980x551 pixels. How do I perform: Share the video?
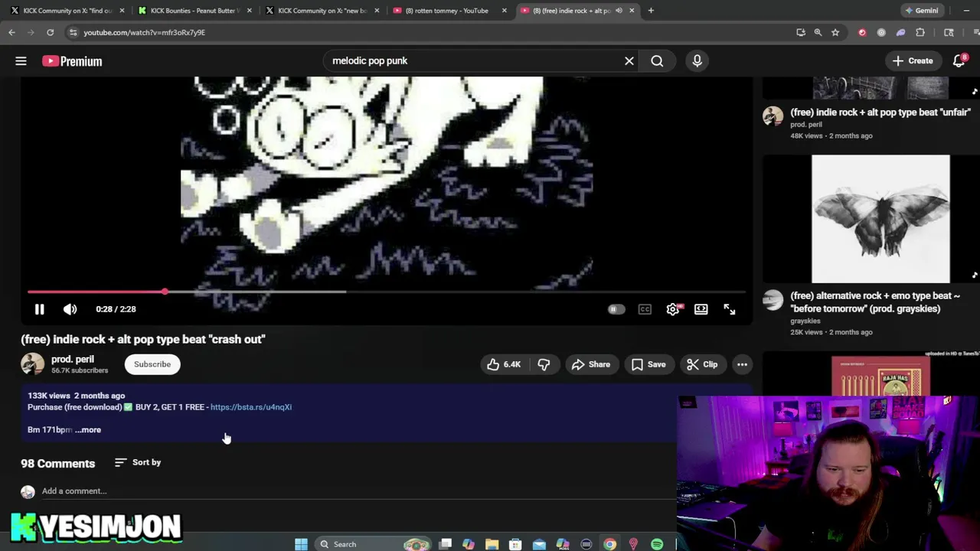coord(590,364)
